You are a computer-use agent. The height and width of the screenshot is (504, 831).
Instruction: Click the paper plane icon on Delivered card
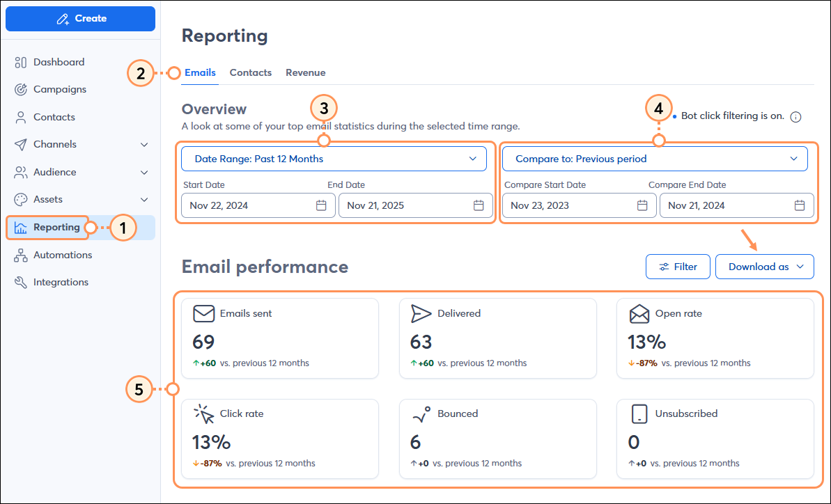[421, 313]
